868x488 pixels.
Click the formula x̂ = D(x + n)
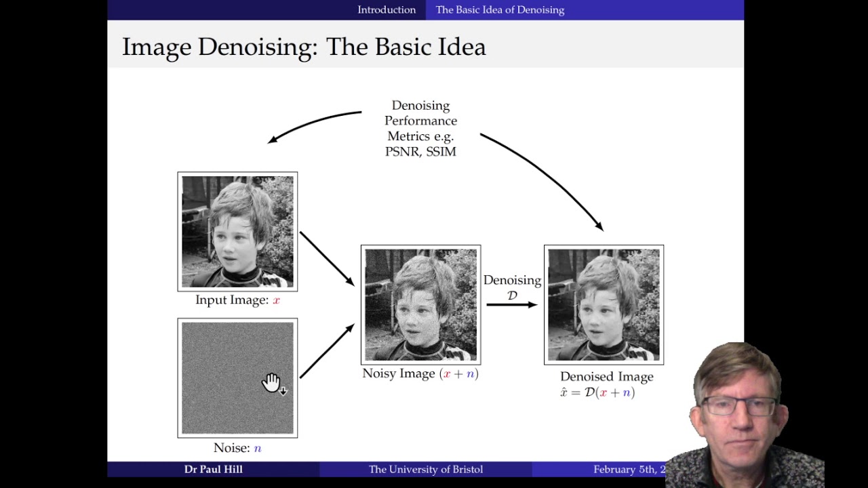click(x=597, y=392)
